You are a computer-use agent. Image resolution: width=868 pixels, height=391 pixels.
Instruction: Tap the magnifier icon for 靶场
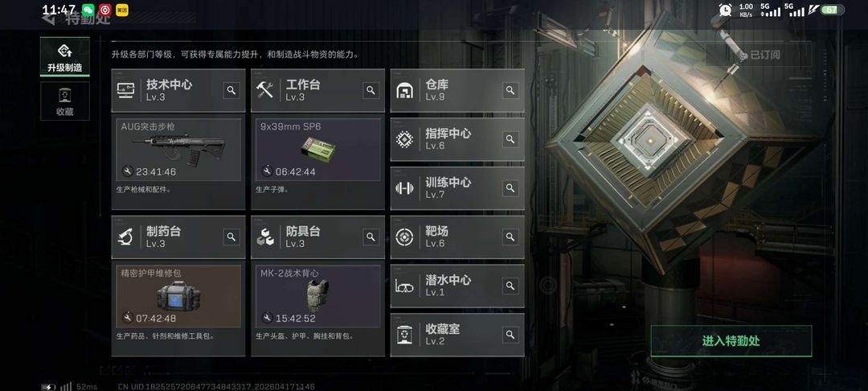point(510,237)
